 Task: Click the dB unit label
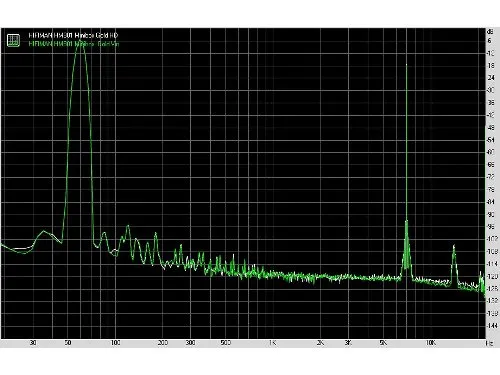(490, 32)
